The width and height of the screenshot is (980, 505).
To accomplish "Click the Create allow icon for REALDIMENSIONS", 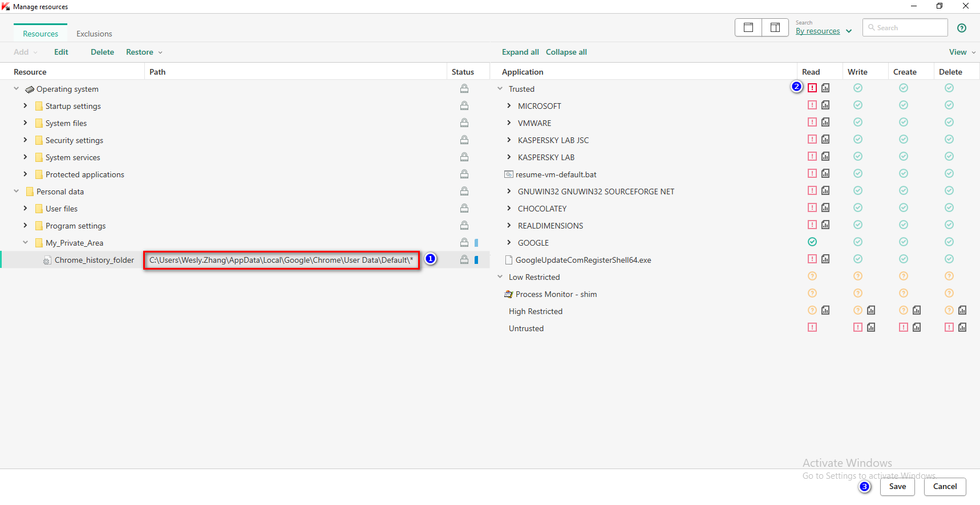I will (904, 225).
